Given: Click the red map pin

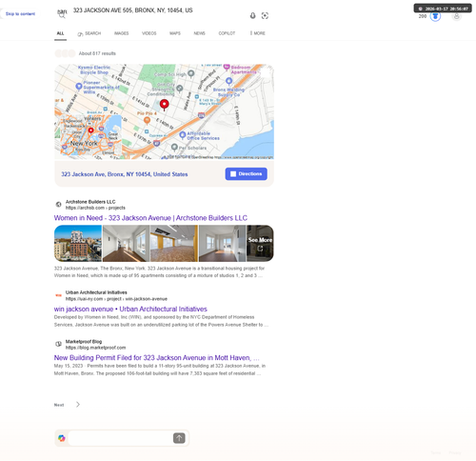Looking at the screenshot, I should click(164, 105).
